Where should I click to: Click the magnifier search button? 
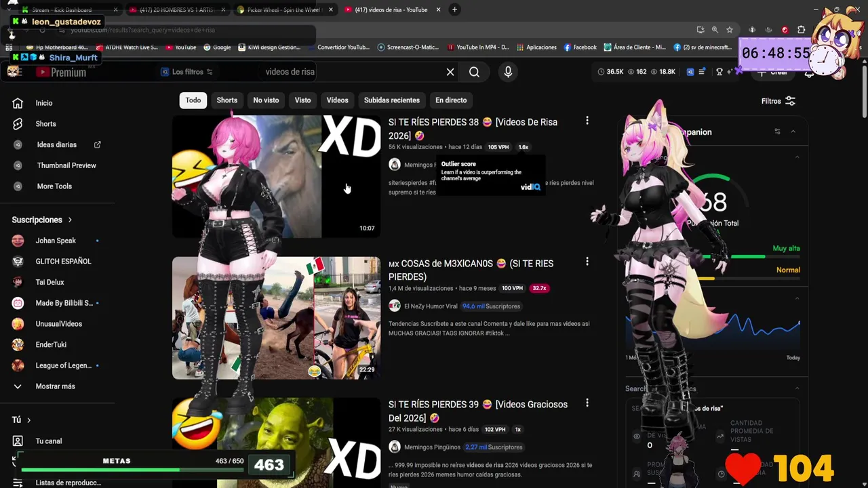474,72
